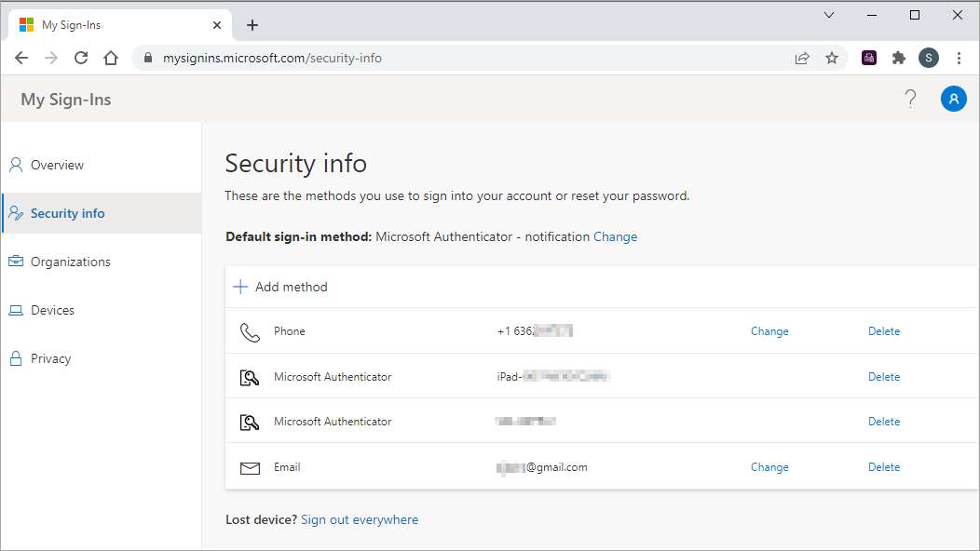Open Chrome three-dot menu

pos(959,58)
